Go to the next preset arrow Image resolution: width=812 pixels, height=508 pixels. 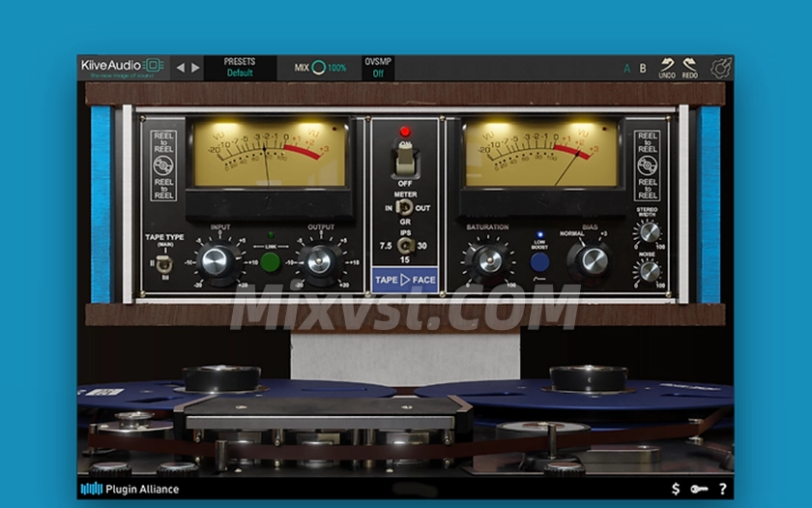click(x=195, y=68)
